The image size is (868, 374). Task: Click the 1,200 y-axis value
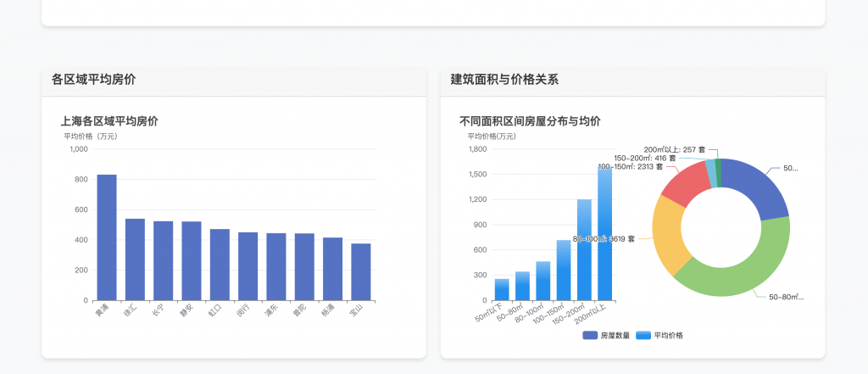point(478,199)
